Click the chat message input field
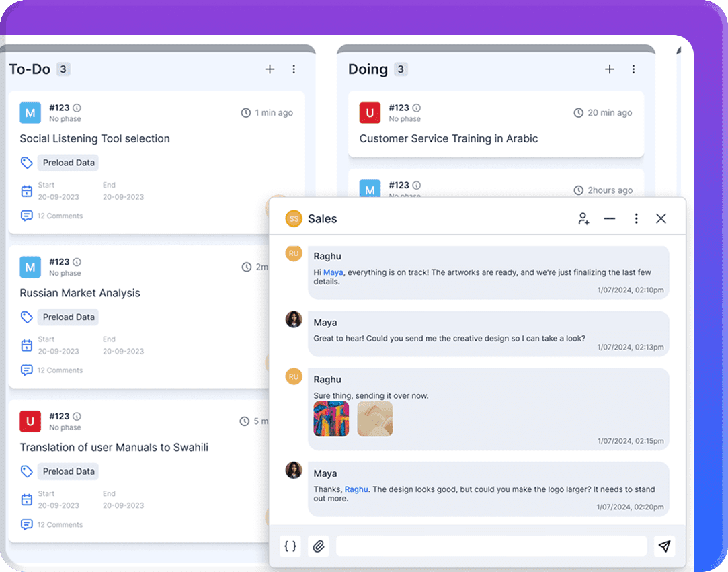Screen dimensions: 728x572 click(491, 546)
